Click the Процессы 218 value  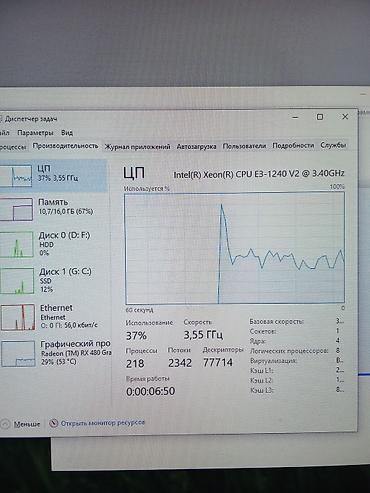[x=135, y=363]
